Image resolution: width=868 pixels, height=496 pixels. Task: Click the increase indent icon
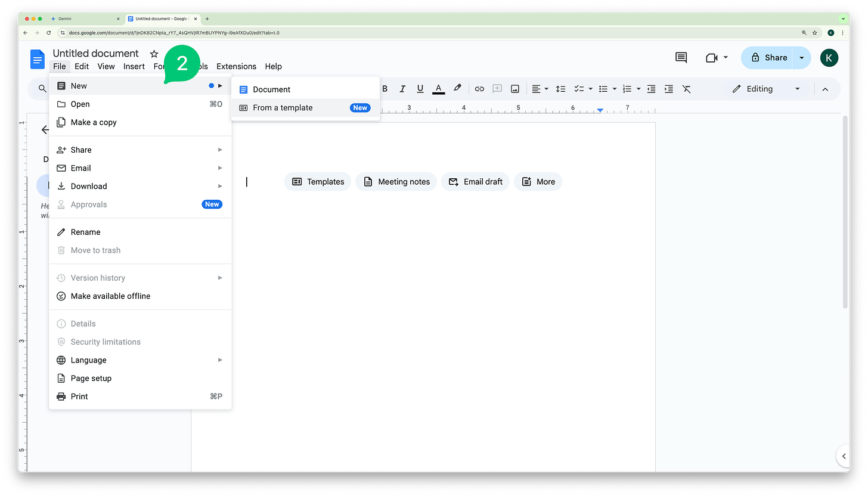(x=669, y=89)
